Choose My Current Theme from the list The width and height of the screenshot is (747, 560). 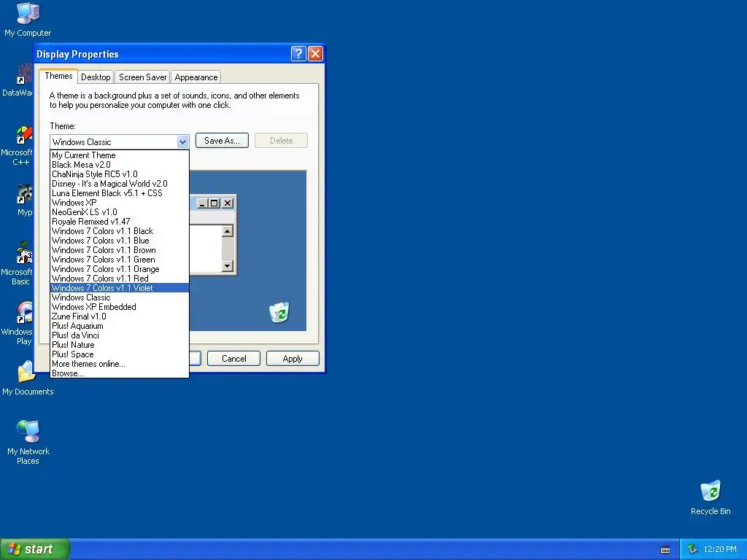[x=120, y=155]
